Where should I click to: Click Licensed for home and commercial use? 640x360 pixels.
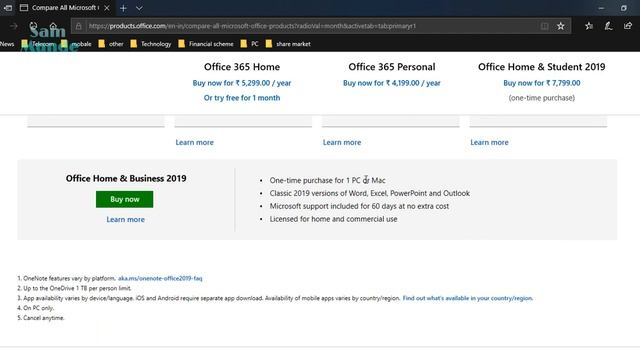333,219
